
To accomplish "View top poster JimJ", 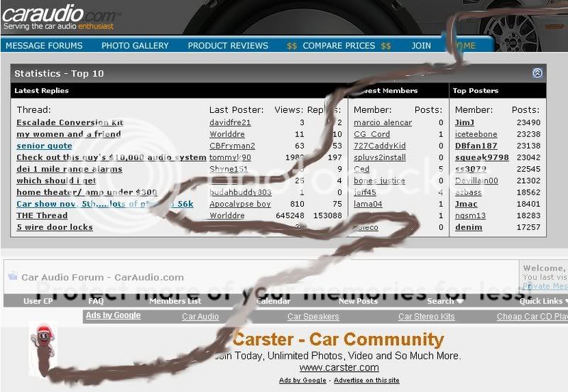I will pos(464,122).
